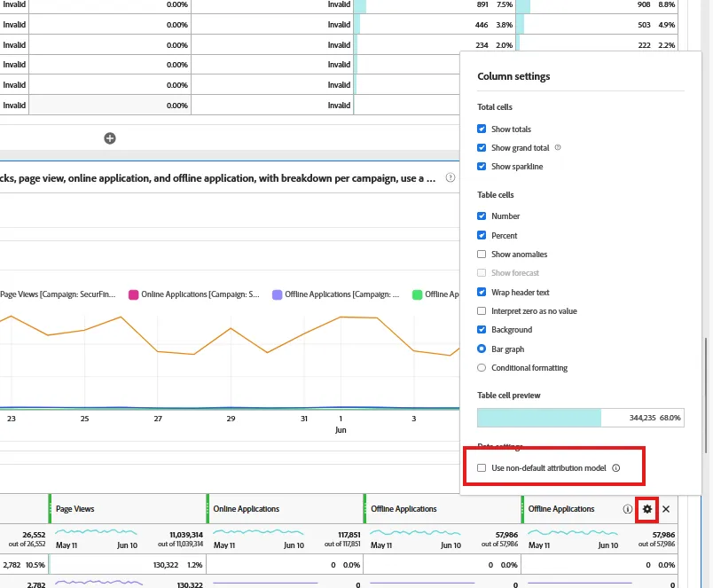713x588 pixels.
Task: Click the cell reading 908 8.8%
Action: click(597, 4)
